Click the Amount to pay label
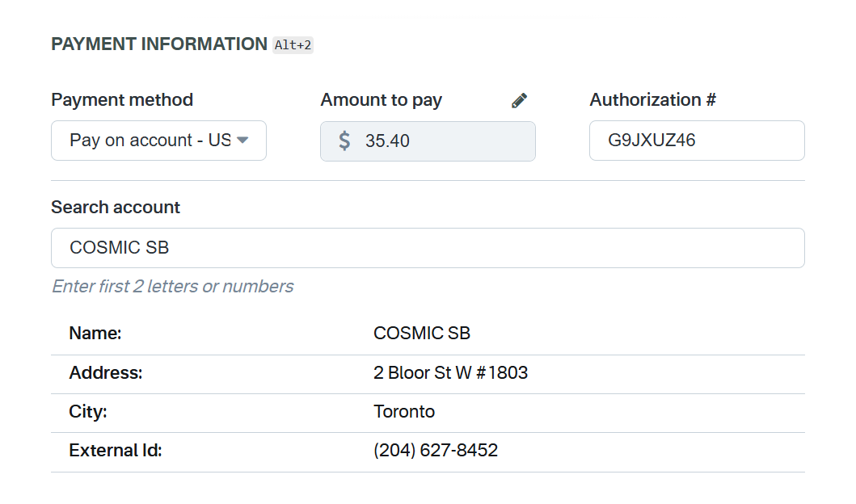The image size is (856, 504). click(381, 100)
